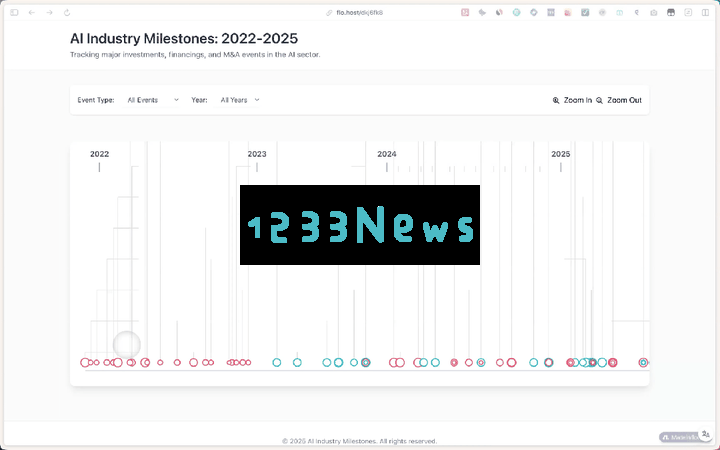Image resolution: width=720 pixels, height=450 pixels.
Task: Reload the page with the refresh icon
Action: pos(67,12)
